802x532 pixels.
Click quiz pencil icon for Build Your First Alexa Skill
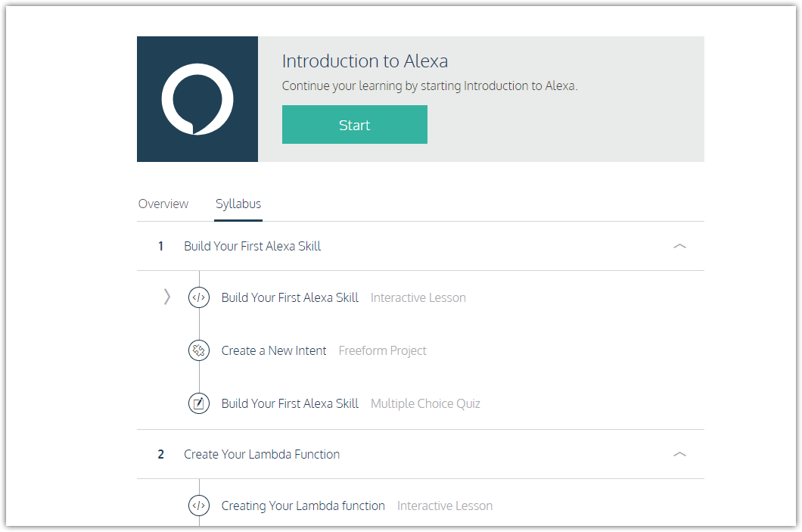click(x=199, y=403)
